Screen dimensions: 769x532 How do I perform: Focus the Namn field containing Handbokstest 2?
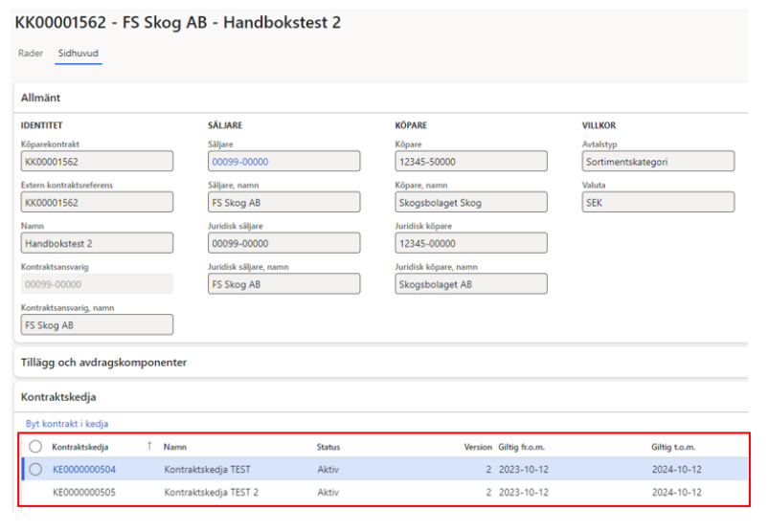tap(96, 243)
